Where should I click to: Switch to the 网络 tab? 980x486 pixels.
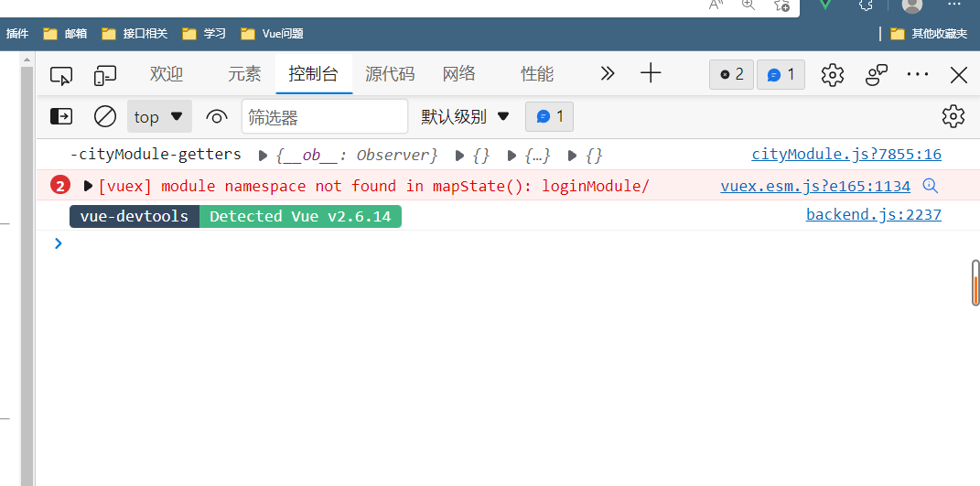pyautogui.click(x=459, y=74)
